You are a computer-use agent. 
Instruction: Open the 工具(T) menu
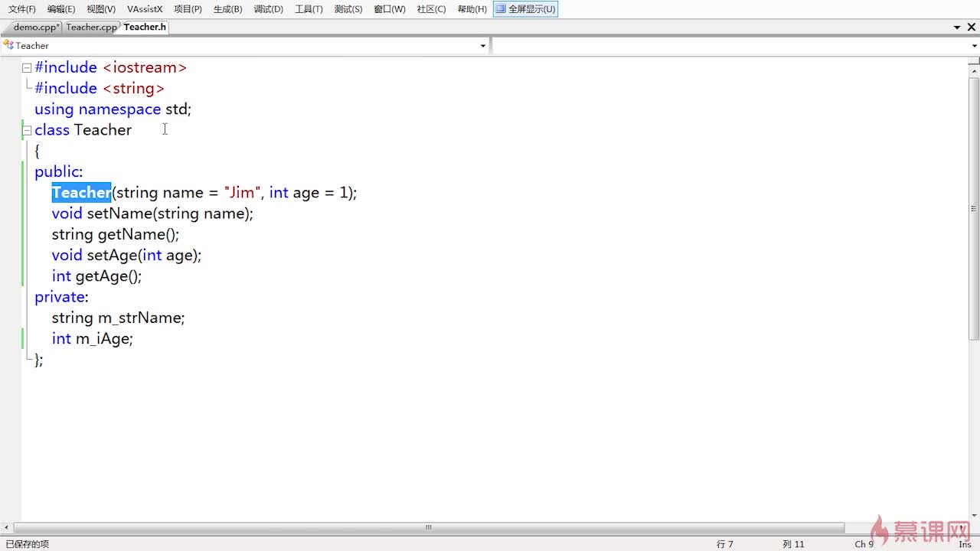click(309, 9)
